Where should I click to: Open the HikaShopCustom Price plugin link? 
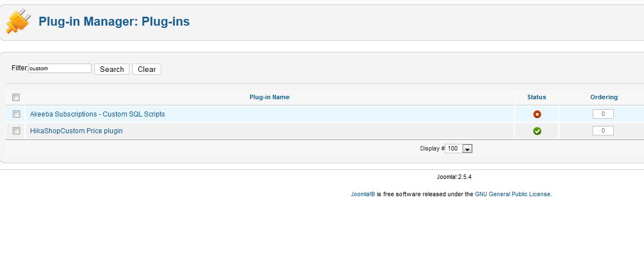(76, 131)
